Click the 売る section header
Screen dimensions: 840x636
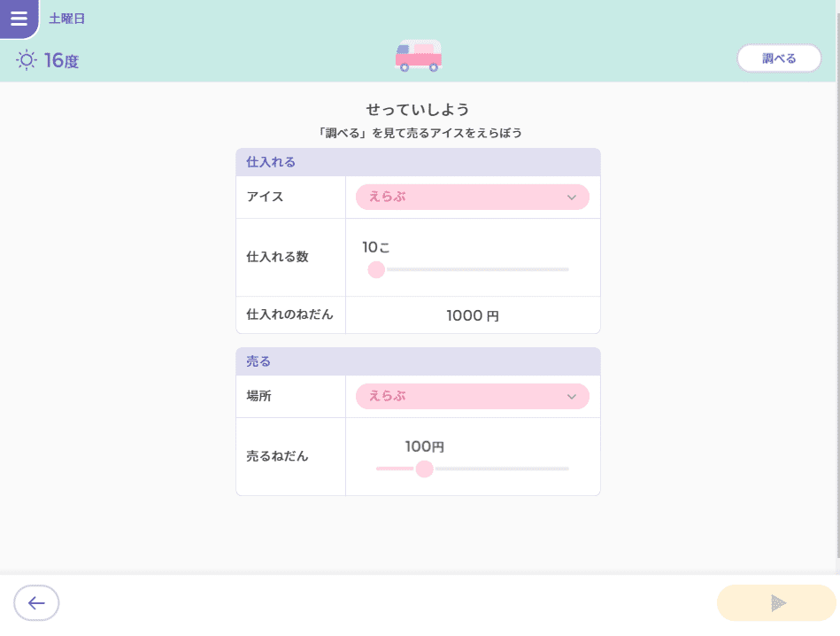418,361
